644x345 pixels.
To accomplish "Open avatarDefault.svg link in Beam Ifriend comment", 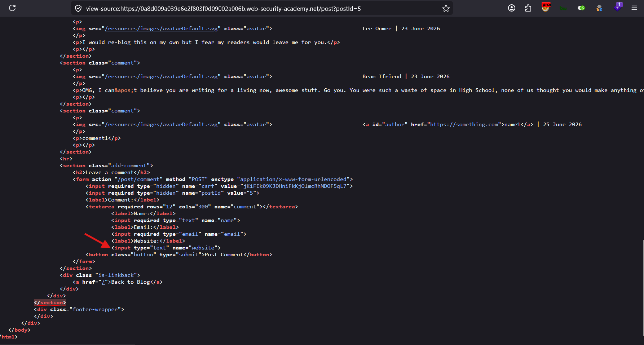I will [161, 76].
